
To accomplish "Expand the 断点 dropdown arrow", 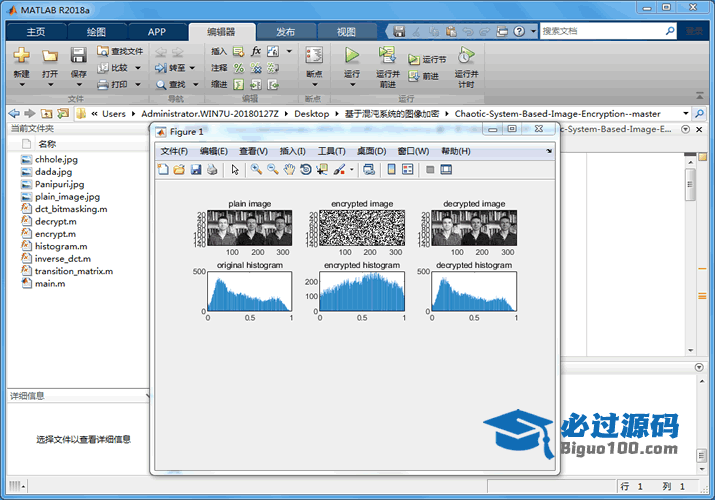I will (x=314, y=84).
